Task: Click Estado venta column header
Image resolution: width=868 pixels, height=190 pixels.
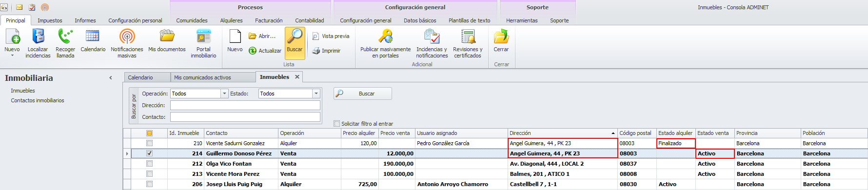Action: pyautogui.click(x=715, y=133)
